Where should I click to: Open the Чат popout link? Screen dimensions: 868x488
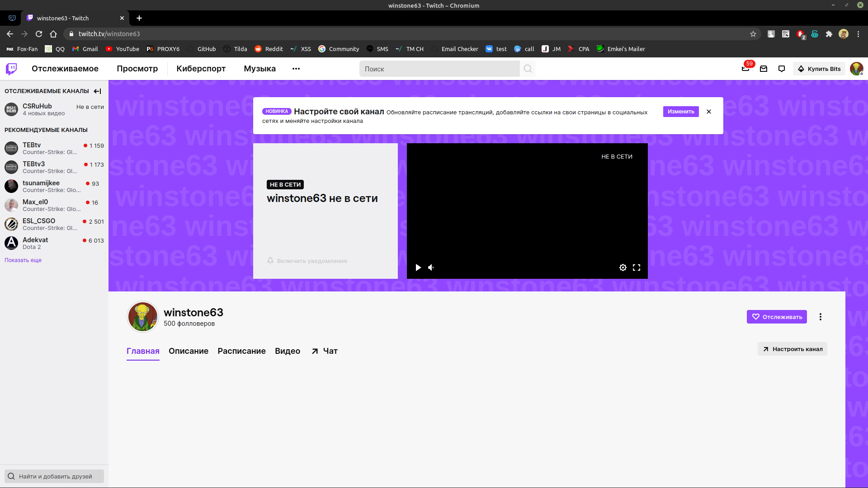click(x=325, y=351)
